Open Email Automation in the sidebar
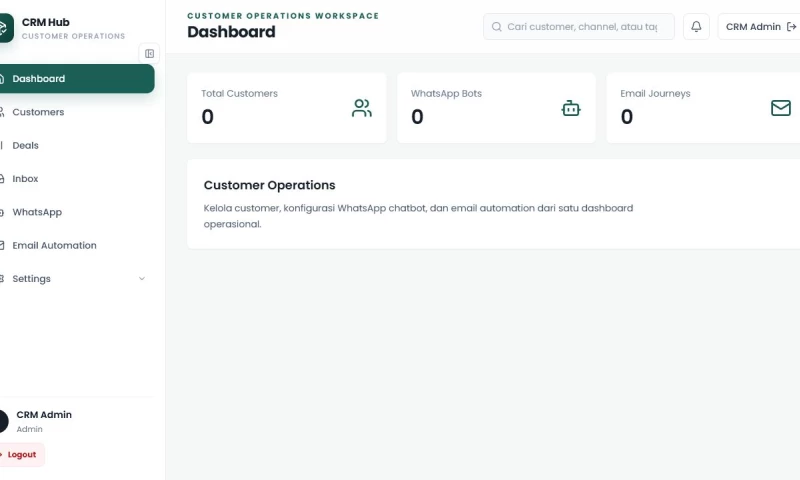Screen dimensions: 800x480 pos(77,245)
